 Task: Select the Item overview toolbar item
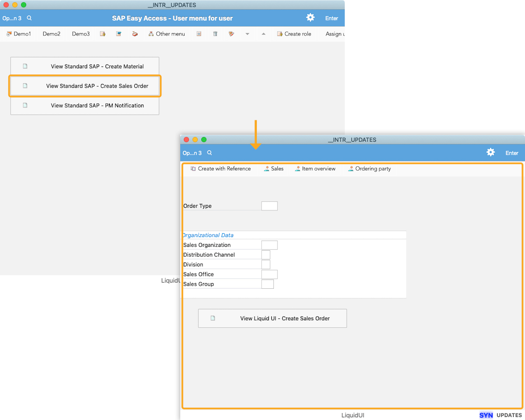pos(315,168)
